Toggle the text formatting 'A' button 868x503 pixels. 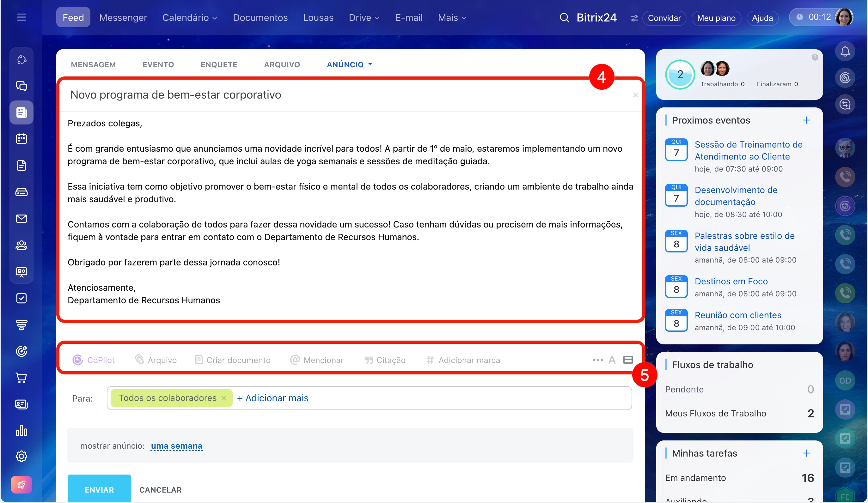tap(612, 360)
